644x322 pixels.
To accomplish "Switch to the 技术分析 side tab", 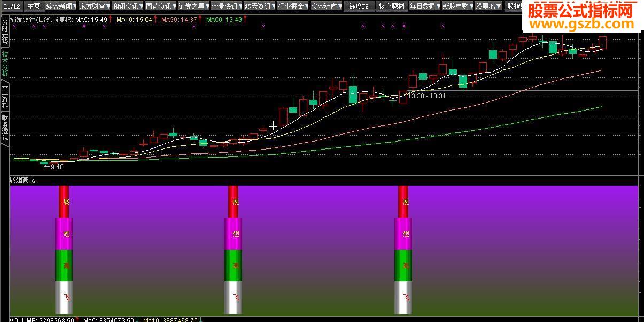I will pos(5,64).
